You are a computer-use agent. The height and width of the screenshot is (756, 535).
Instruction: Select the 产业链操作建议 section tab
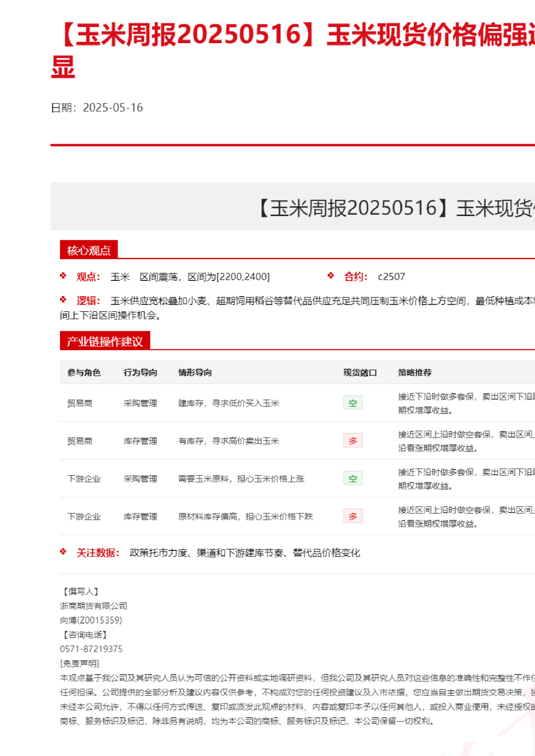105,341
